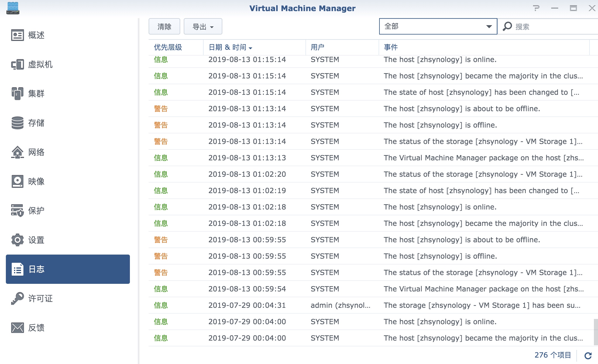This screenshot has width=598, height=364.
Task: Maximize the Virtual Machine Manager window
Action: [573, 8]
